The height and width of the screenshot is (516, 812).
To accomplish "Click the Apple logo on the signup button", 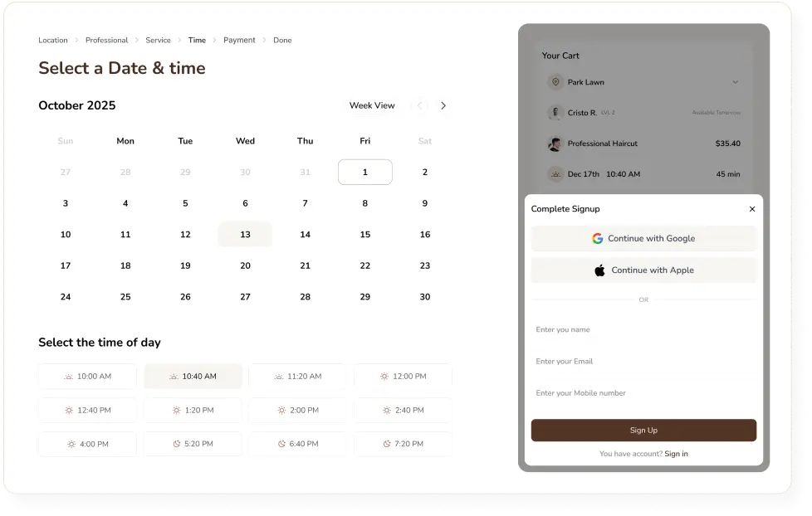I will [600, 270].
